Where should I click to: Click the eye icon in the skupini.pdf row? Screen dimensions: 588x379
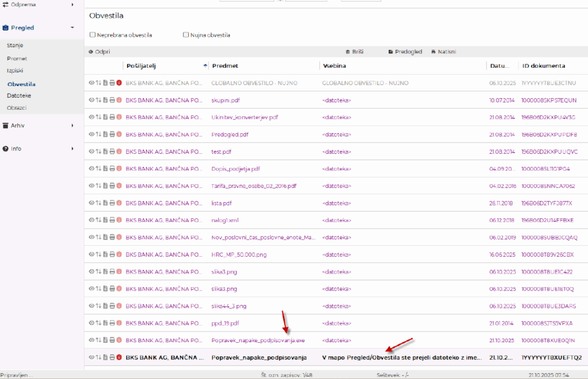91,100
